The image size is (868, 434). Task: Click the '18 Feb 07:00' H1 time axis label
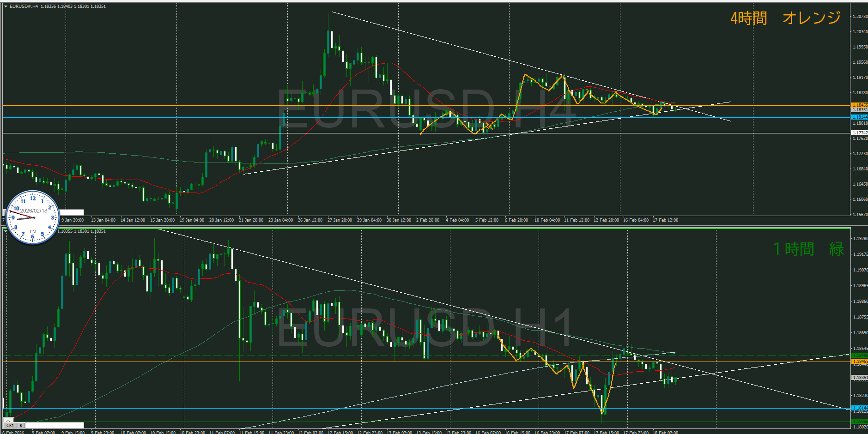pyautogui.click(x=665, y=432)
